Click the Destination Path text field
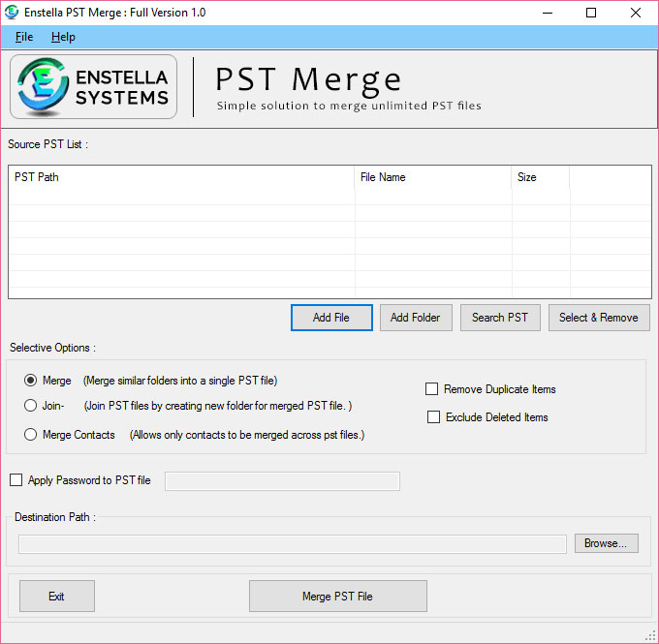The image size is (659, 644). click(292, 544)
